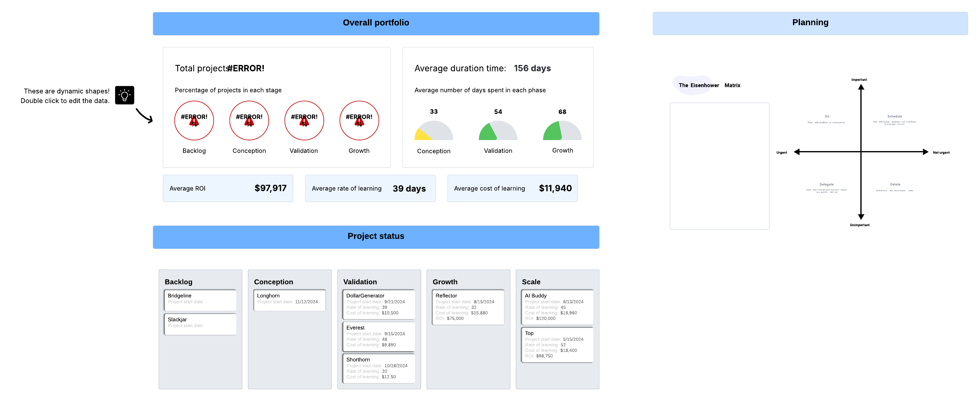980x401 pixels.
Task: Click the Validation percentage error circle
Action: tap(304, 120)
